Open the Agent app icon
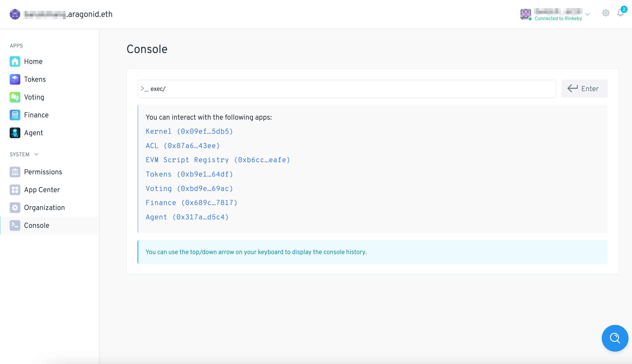The height and width of the screenshot is (364, 632). click(15, 133)
